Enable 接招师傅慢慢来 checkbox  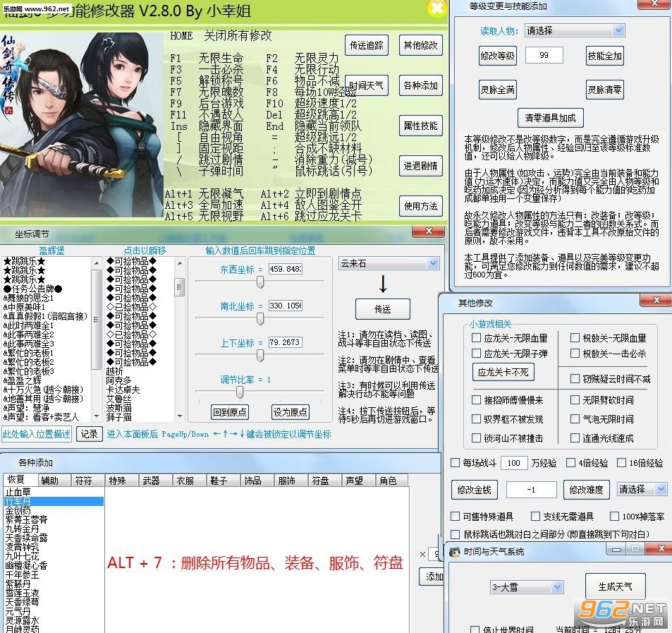476,399
